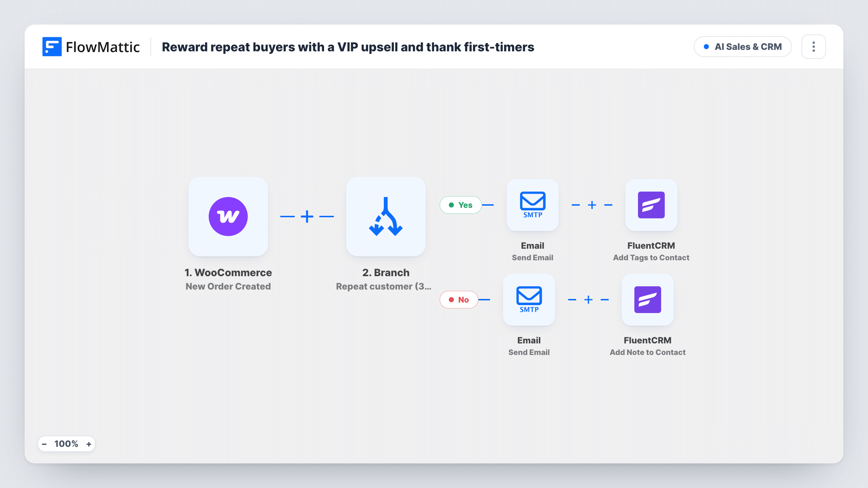Add step between WooCommerce and Branch
The width and height of the screenshot is (868, 488).
pyautogui.click(x=307, y=217)
